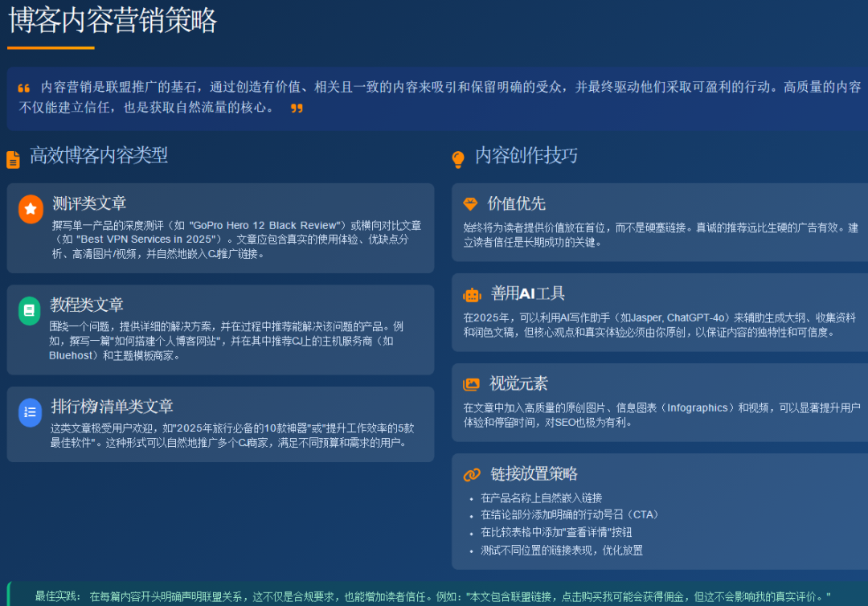Click the chain link icon next to 链接放置策略
The height and width of the screenshot is (606, 868).
pos(473,474)
